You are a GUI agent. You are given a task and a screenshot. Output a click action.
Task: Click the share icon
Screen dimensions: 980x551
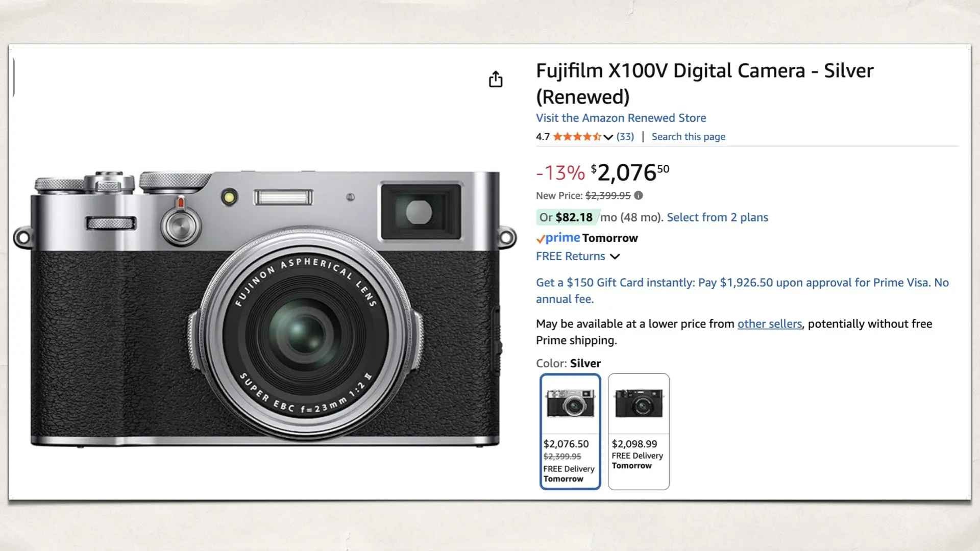[496, 80]
